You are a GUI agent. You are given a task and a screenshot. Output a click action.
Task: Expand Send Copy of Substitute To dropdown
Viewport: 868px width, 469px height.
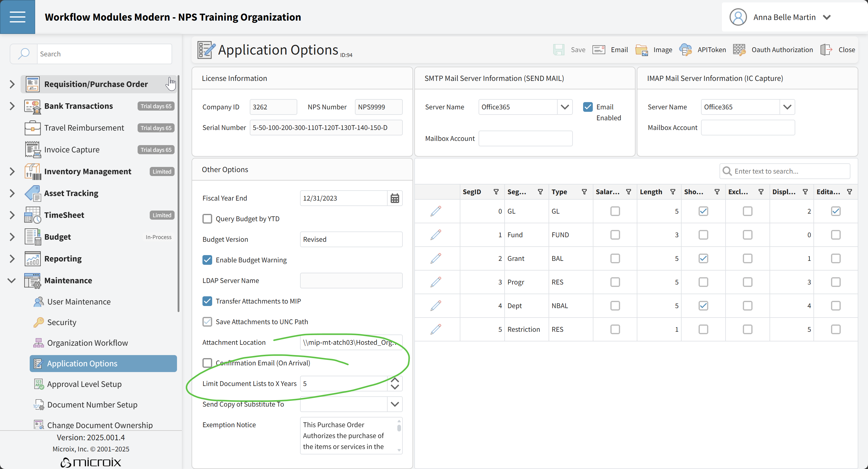395,404
